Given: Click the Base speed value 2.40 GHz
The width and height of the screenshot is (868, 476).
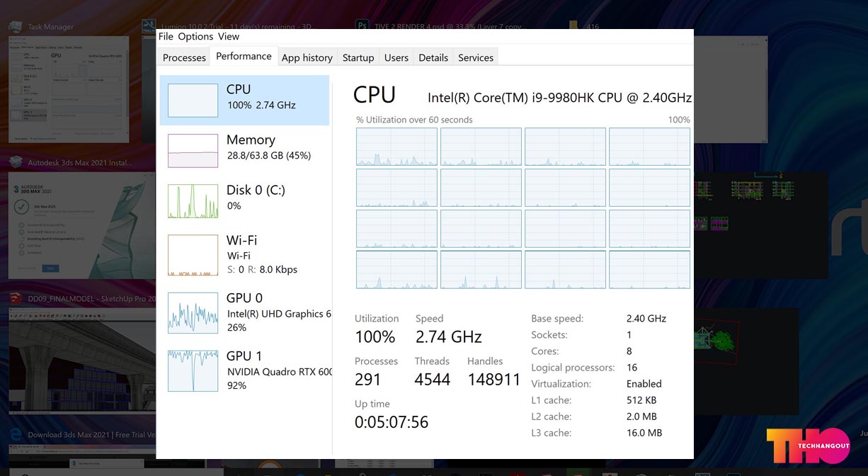Looking at the screenshot, I should coord(646,319).
